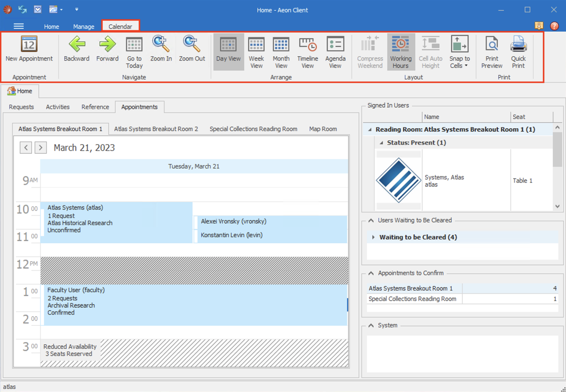Toggle Working Hours layout option
This screenshot has height=392, width=566.
point(401,52)
